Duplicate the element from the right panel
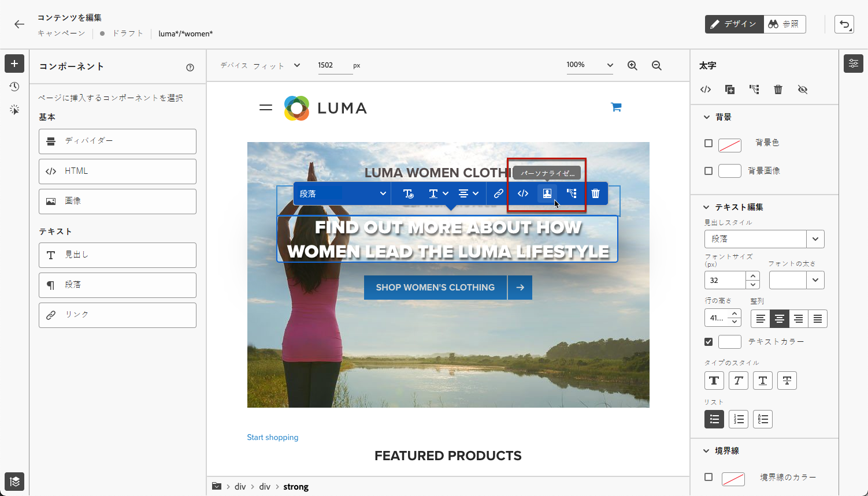The width and height of the screenshot is (868, 496). coord(730,89)
